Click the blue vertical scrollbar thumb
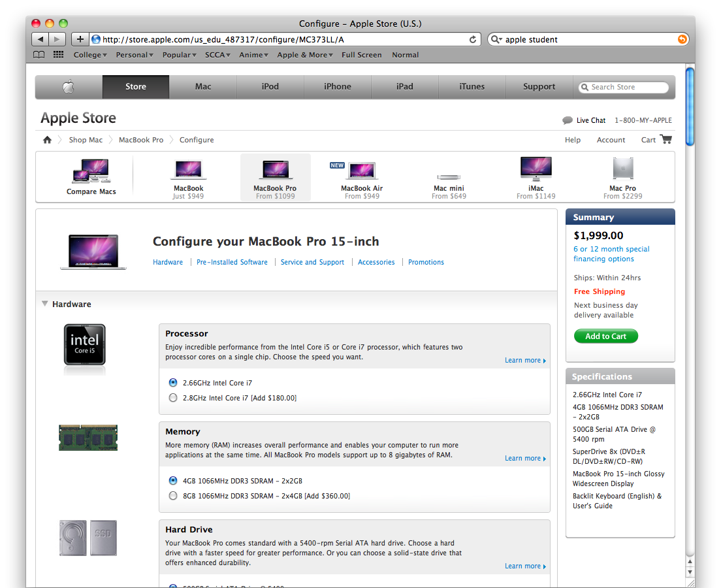This screenshot has width=721, height=588. (690, 106)
